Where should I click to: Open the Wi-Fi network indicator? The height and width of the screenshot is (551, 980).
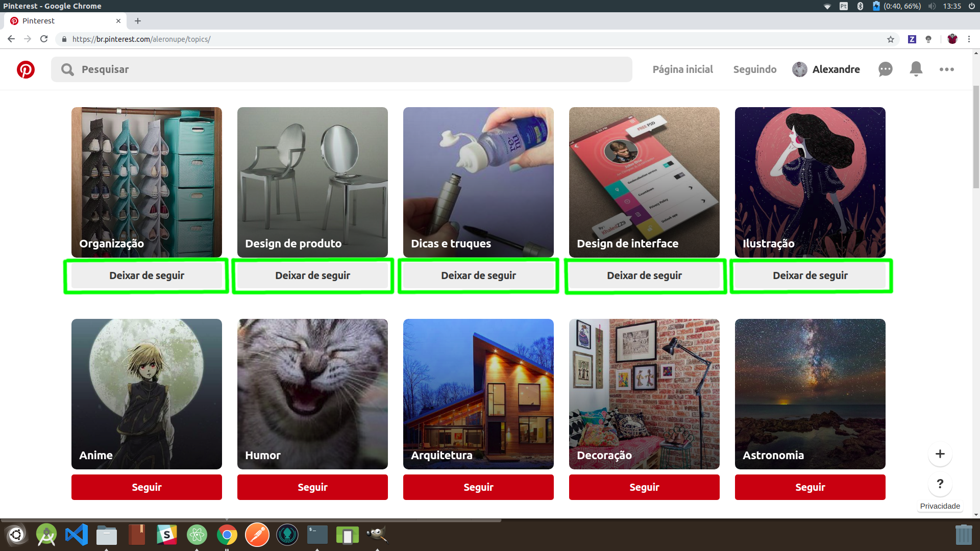[827, 6]
